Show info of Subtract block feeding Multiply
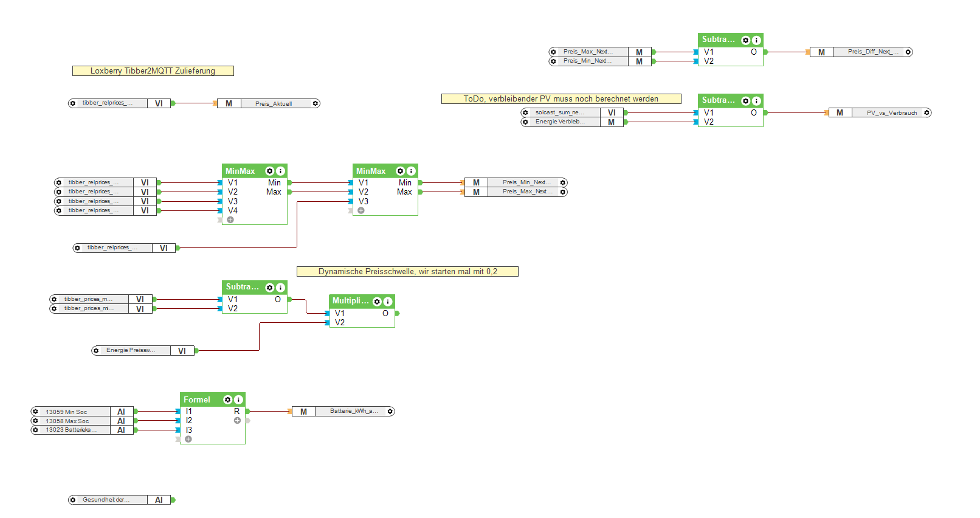The width and height of the screenshot is (980, 518). (x=280, y=288)
